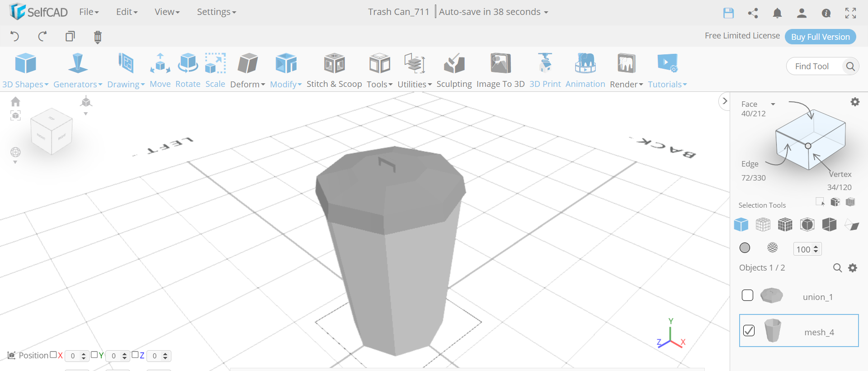Toggle the Position X checkbox
868x371 pixels.
point(53,355)
